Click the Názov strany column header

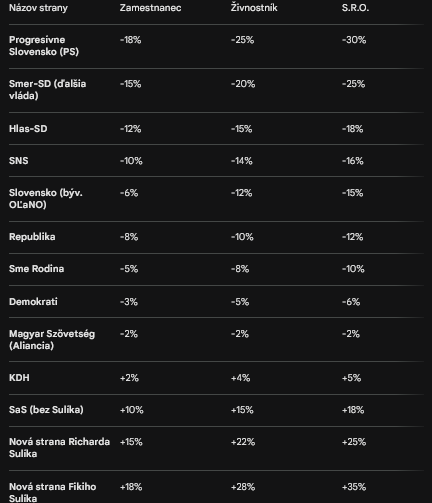(38, 8)
